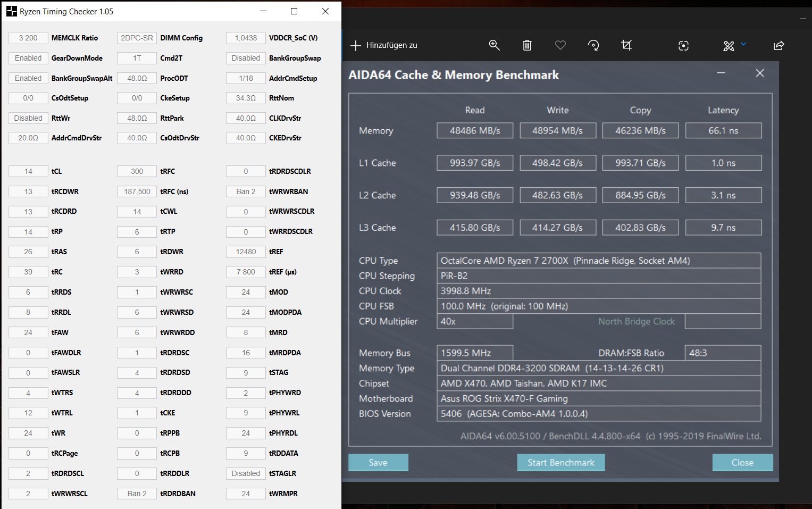
Task: Click the Memory Latency value 66.1 ns
Action: pyautogui.click(x=723, y=130)
